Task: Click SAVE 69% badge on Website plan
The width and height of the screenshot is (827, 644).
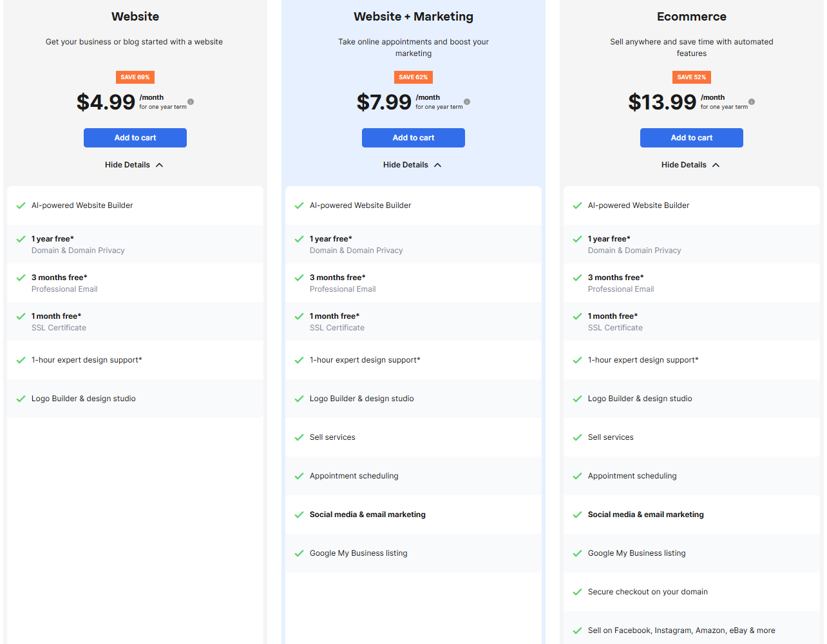Action: tap(135, 77)
